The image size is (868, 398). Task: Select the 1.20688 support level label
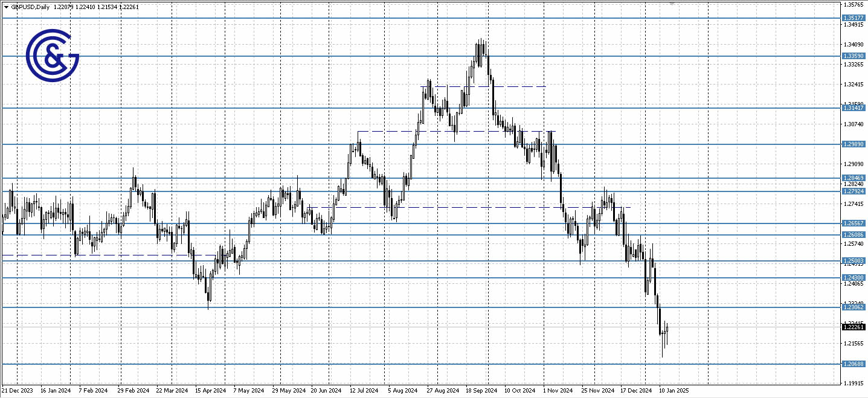tap(853, 363)
